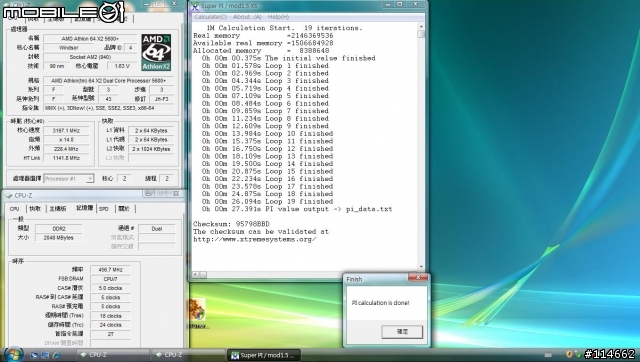The image size is (640, 362).
Task: Click the instruction set MMX, 3DNow! field
Action: tap(109, 108)
